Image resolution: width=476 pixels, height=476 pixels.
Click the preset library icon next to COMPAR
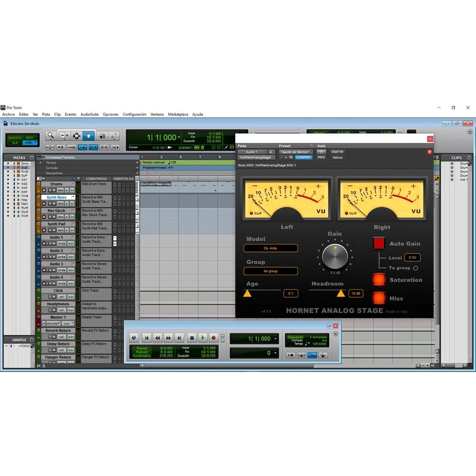291,158
